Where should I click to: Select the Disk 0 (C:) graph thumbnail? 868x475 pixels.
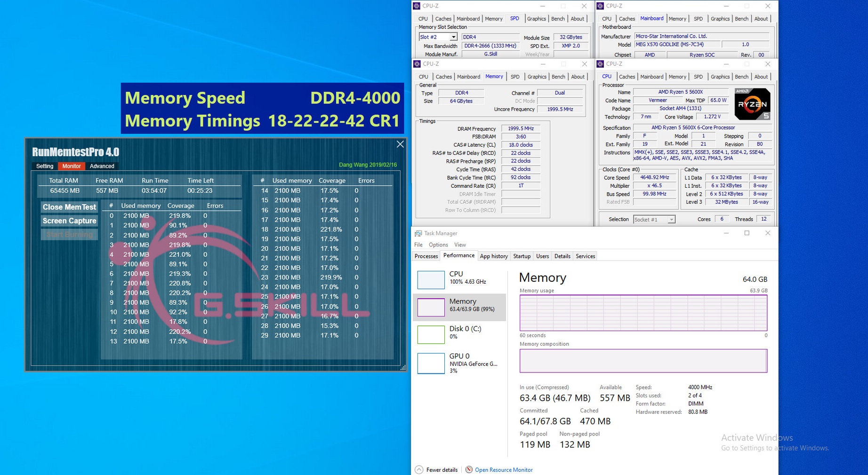431,334
